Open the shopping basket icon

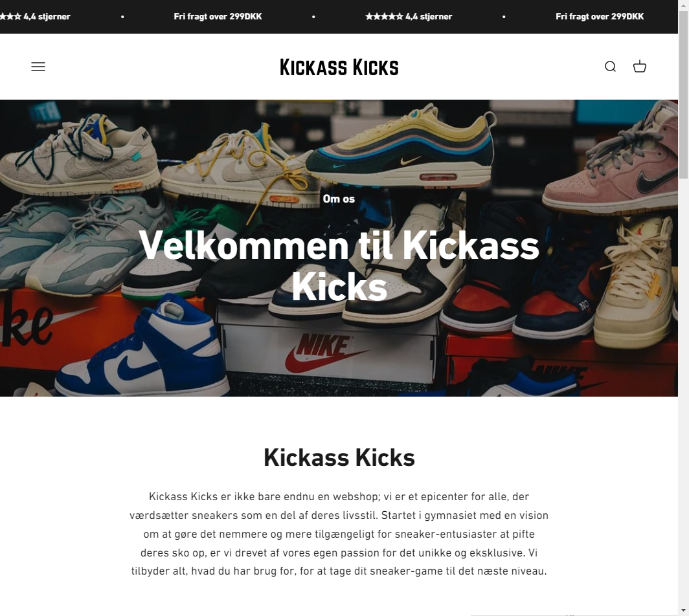[639, 66]
